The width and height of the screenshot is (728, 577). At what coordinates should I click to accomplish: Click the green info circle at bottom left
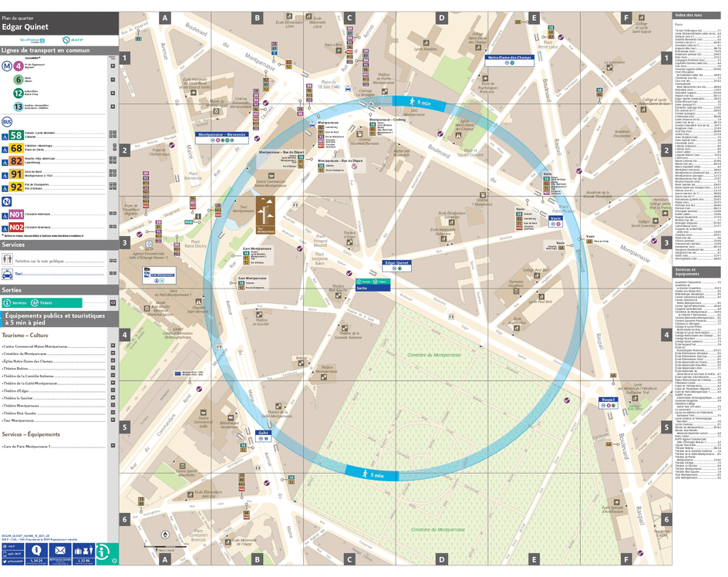pos(102,553)
